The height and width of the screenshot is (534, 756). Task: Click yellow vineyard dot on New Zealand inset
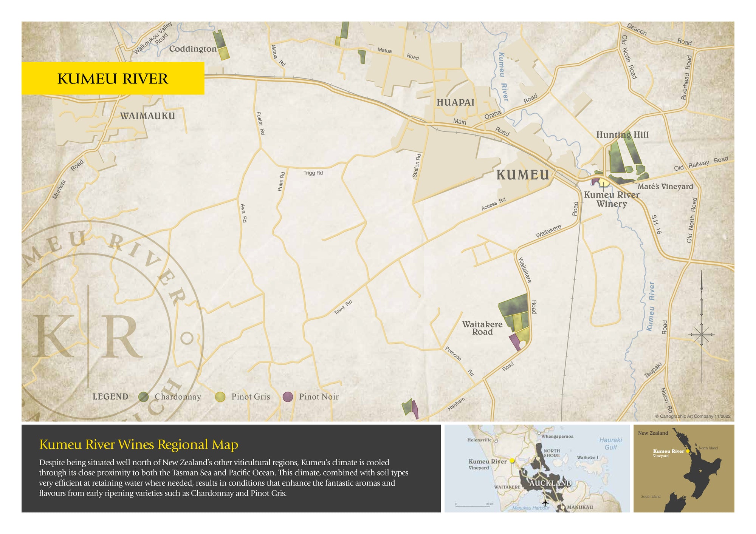[688, 451]
